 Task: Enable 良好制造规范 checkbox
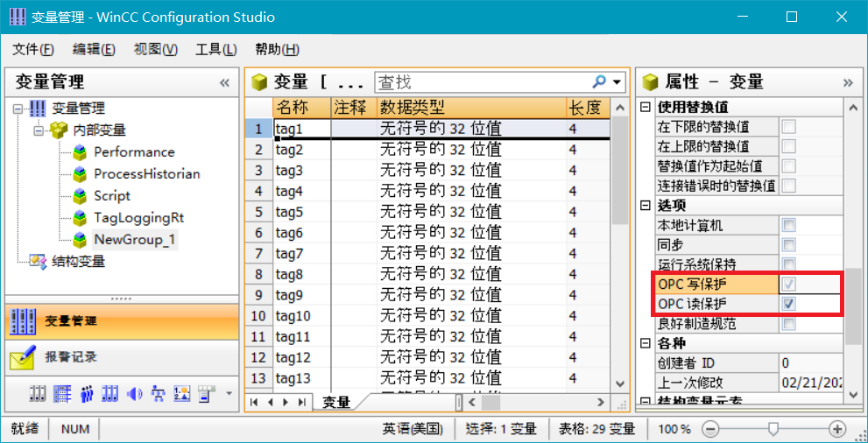[789, 323]
